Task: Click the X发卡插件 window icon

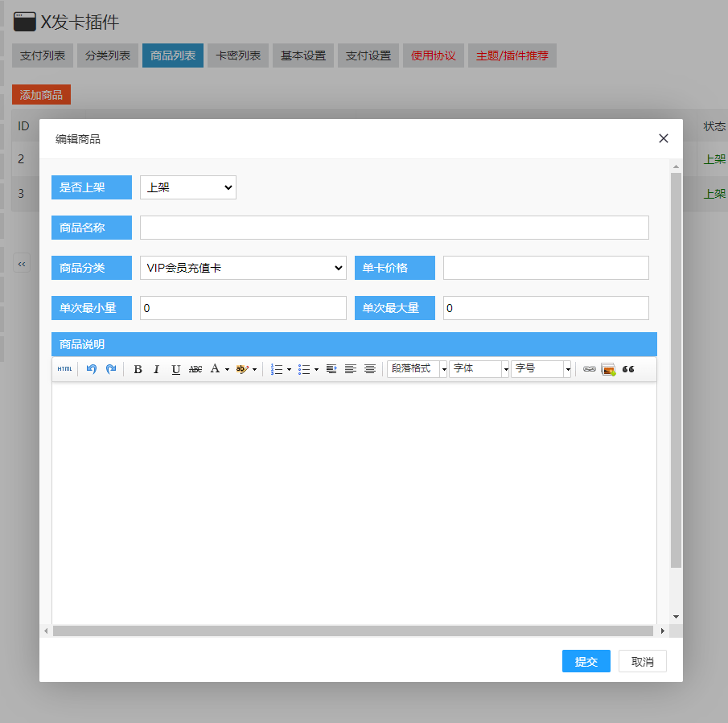Action: (x=25, y=22)
